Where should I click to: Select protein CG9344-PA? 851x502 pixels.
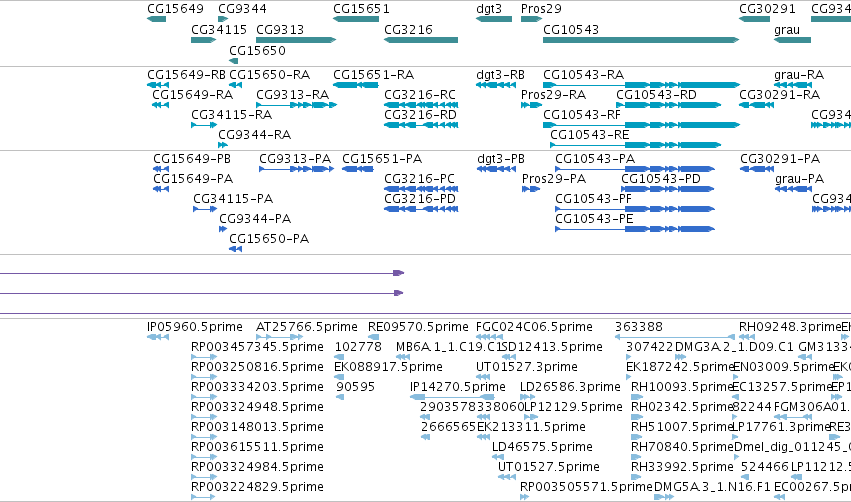[255, 219]
